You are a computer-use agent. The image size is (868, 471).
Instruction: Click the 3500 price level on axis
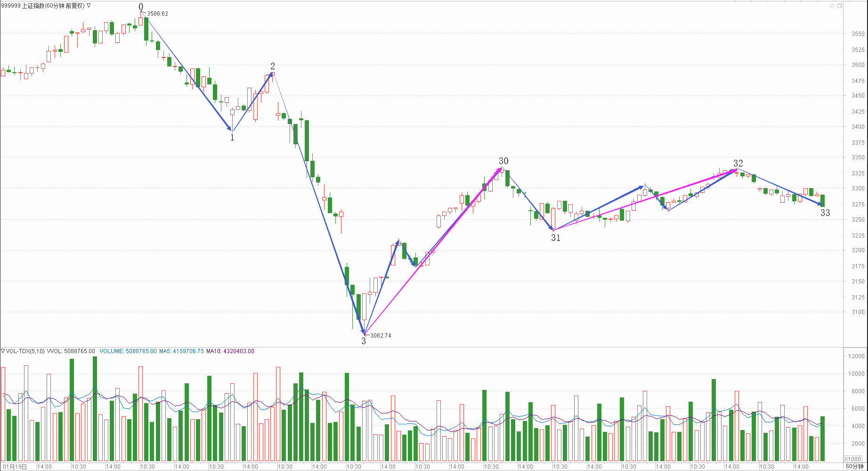pyautogui.click(x=858, y=65)
